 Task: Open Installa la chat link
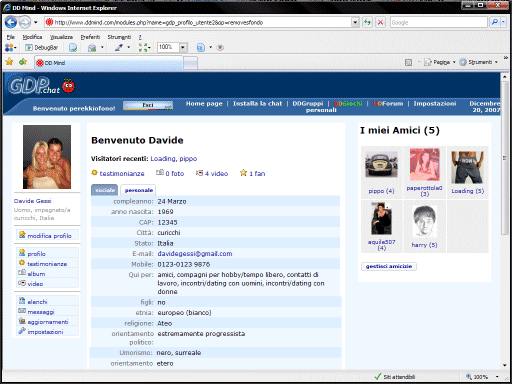click(x=257, y=104)
